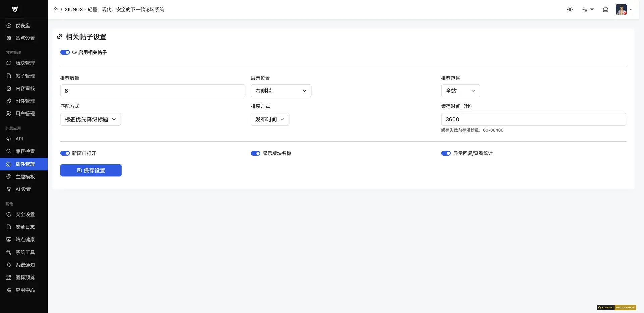Open 应用中心 in the sidebar

click(x=24, y=290)
